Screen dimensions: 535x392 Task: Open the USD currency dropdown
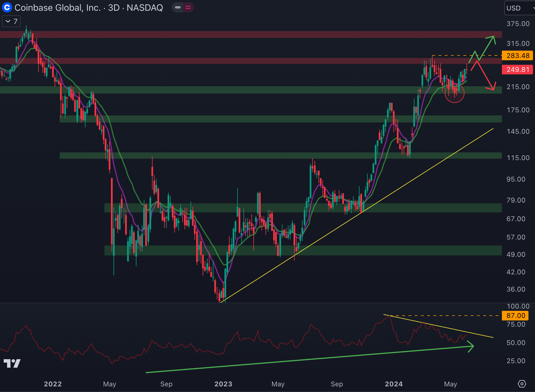(x=519, y=8)
